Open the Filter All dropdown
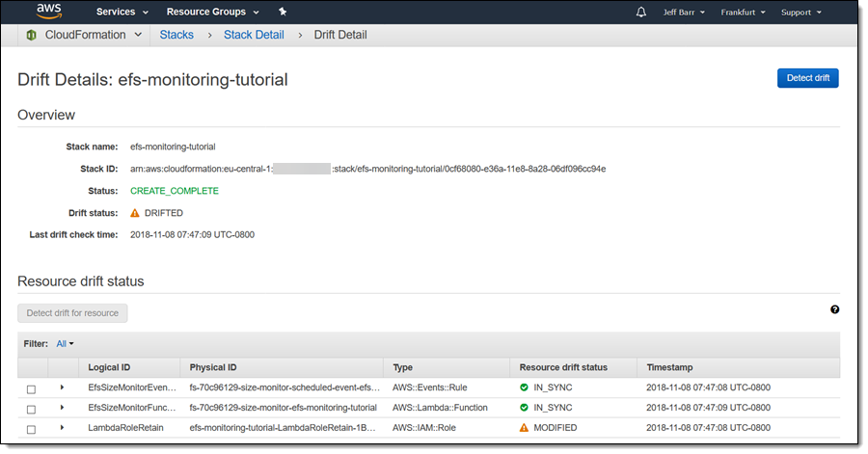 pos(65,343)
